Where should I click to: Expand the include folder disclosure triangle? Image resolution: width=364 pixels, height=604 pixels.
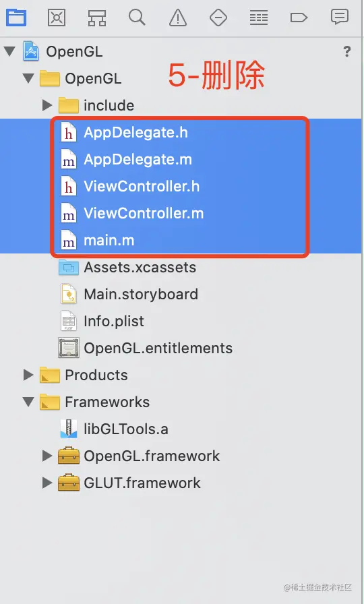pos(47,104)
